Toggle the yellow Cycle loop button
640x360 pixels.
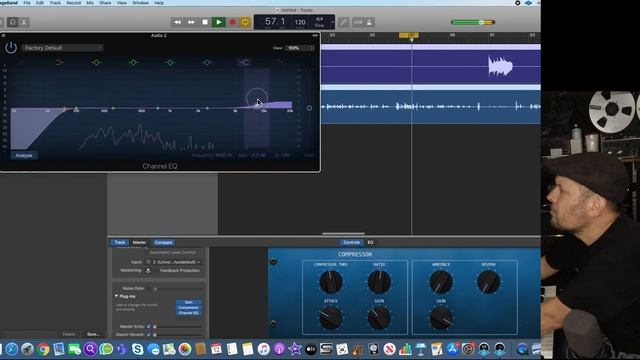pyautogui.click(x=245, y=22)
